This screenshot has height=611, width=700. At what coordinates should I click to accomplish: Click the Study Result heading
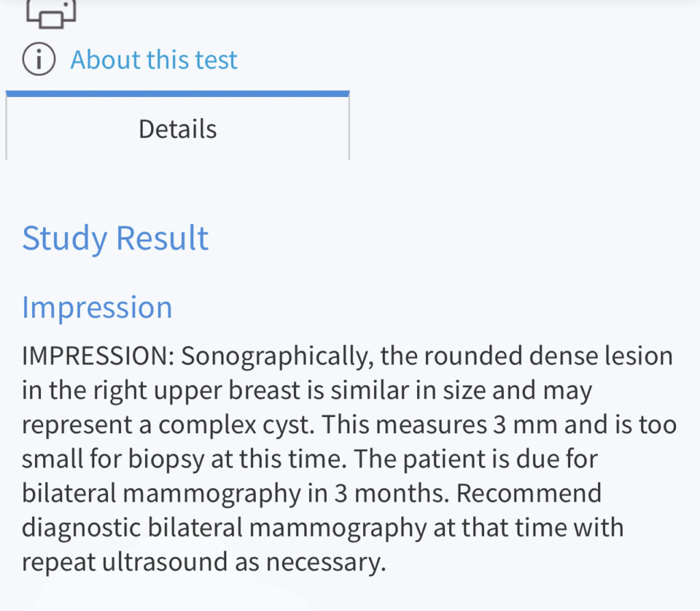coord(115,239)
